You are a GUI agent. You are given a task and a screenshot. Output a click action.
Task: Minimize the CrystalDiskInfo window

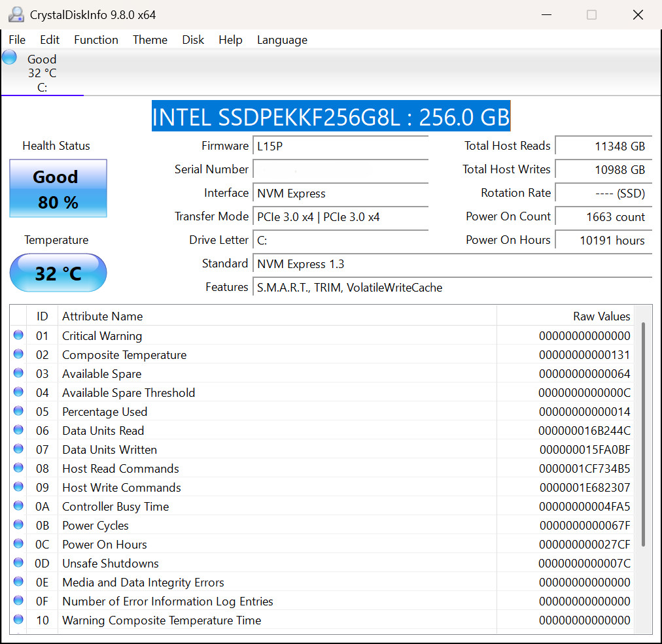(546, 15)
